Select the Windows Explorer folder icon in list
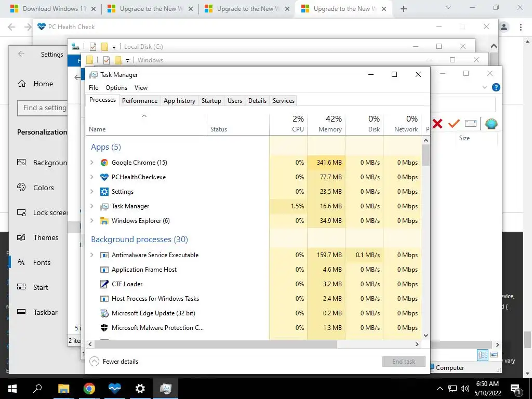The width and height of the screenshot is (532, 399). pyautogui.click(x=104, y=221)
